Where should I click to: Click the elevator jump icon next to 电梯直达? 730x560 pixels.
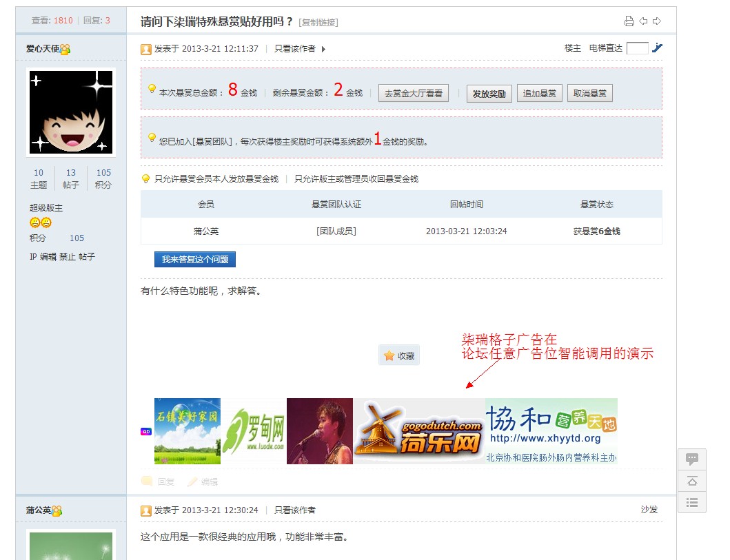pos(657,48)
